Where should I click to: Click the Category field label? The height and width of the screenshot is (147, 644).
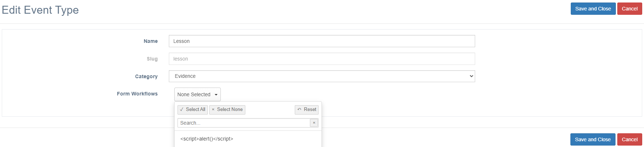(146, 76)
